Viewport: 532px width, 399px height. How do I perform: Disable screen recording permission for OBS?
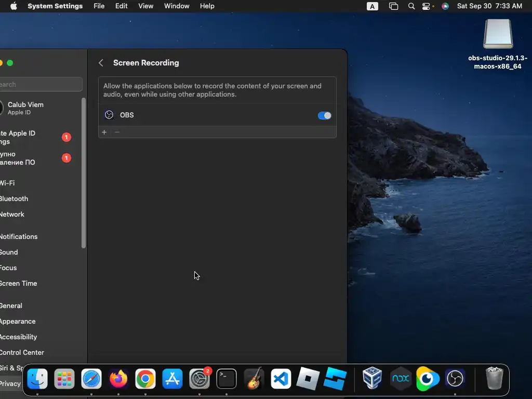[324, 115]
